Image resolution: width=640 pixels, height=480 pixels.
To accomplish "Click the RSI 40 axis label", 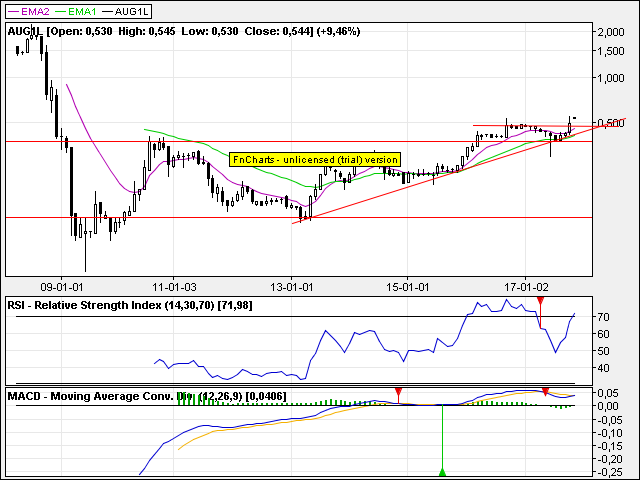I will 603,368.
